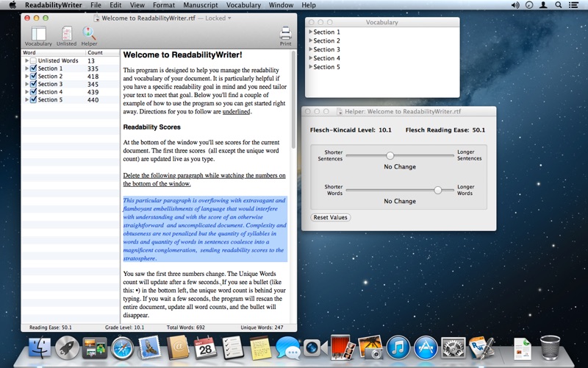This screenshot has width=588, height=368.
Task: Open Spotlight search magnifier icon
Action: click(x=559, y=5)
